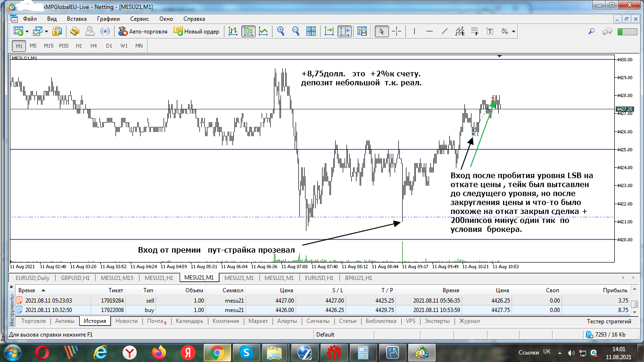Click the Новый ордер button

(197, 32)
